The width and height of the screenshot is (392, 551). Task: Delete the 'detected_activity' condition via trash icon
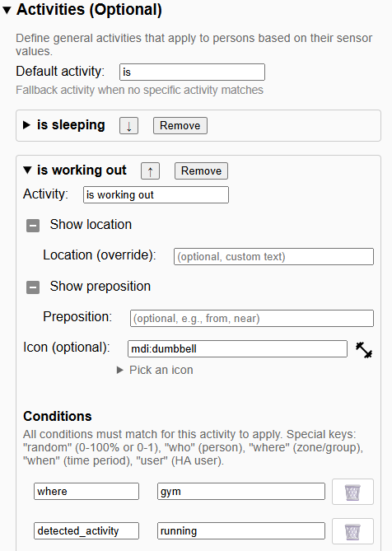352,531
